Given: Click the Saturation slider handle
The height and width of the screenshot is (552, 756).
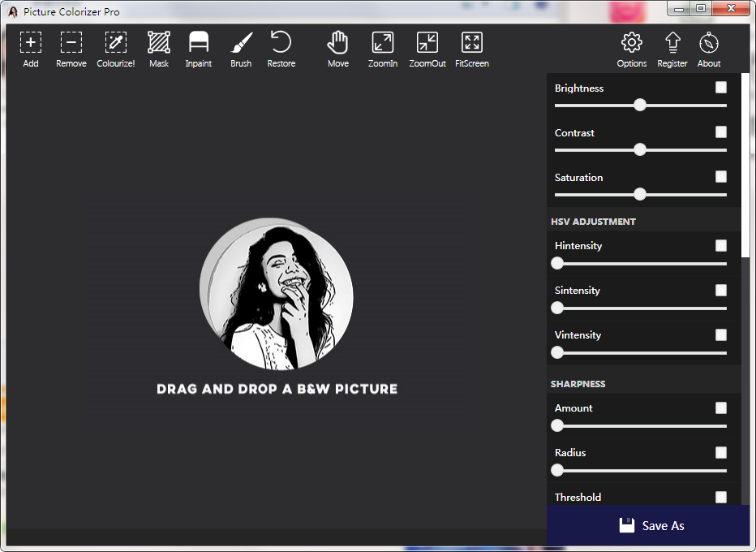Looking at the screenshot, I should [x=640, y=194].
